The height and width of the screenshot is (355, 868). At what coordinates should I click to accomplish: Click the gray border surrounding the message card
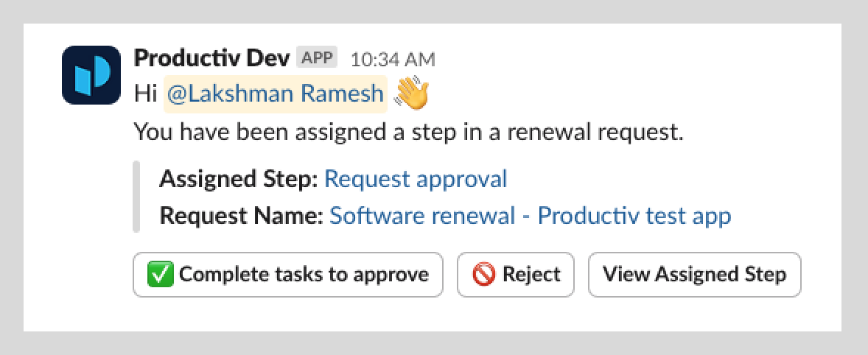tap(12, 177)
